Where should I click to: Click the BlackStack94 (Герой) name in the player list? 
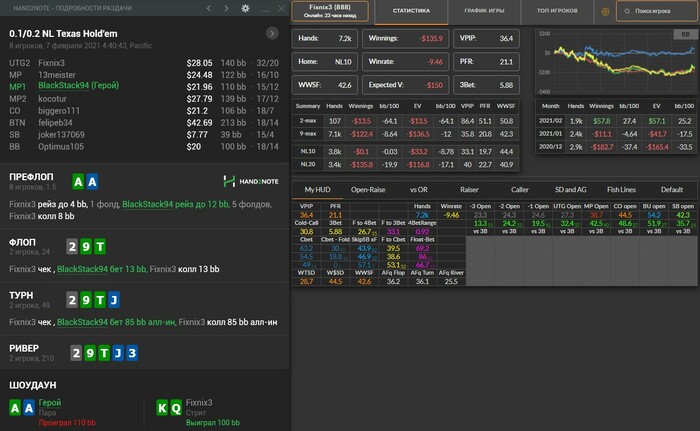(x=79, y=86)
